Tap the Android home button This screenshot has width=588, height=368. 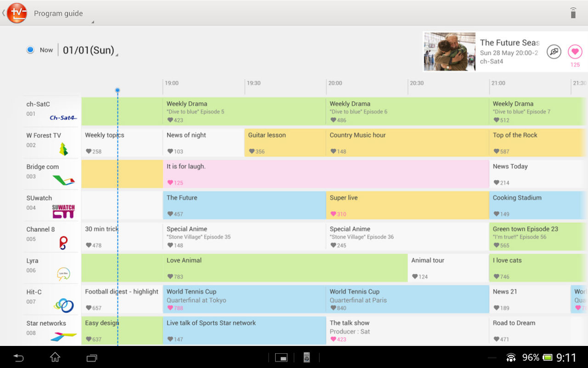tap(55, 357)
